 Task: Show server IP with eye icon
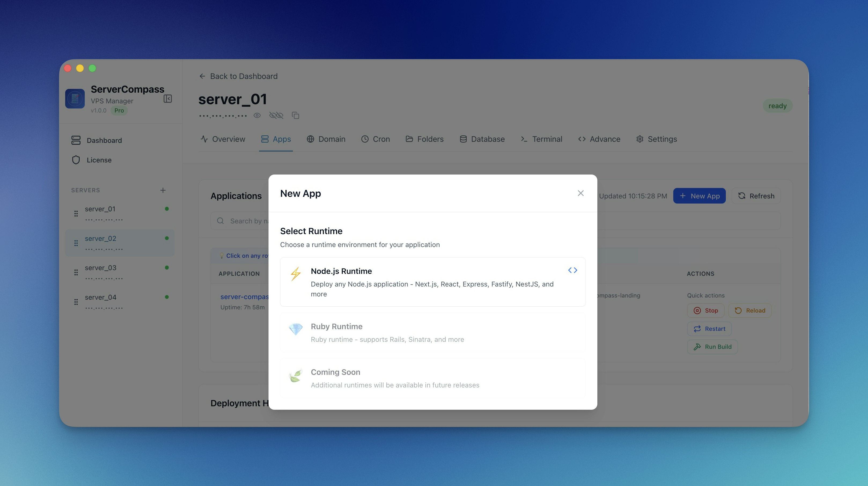[257, 116]
